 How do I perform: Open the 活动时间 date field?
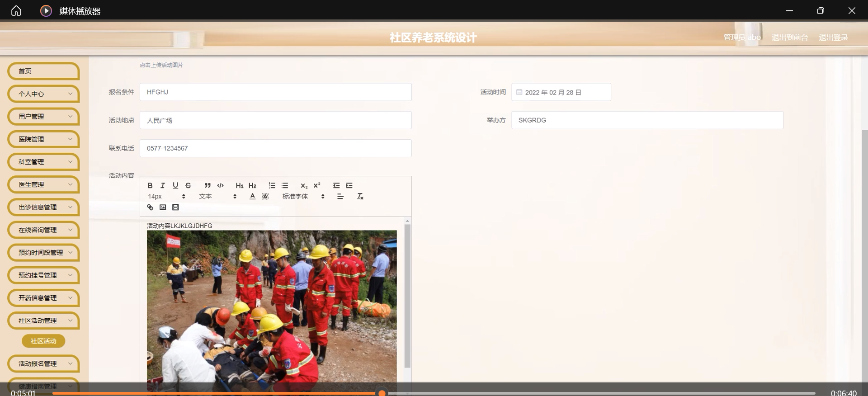[x=561, y=92]
